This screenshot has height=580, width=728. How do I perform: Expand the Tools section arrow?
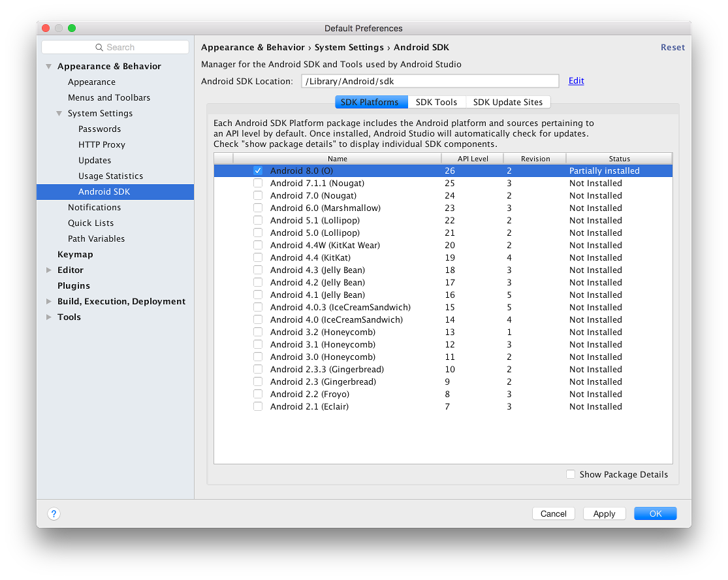pos(49,317)
